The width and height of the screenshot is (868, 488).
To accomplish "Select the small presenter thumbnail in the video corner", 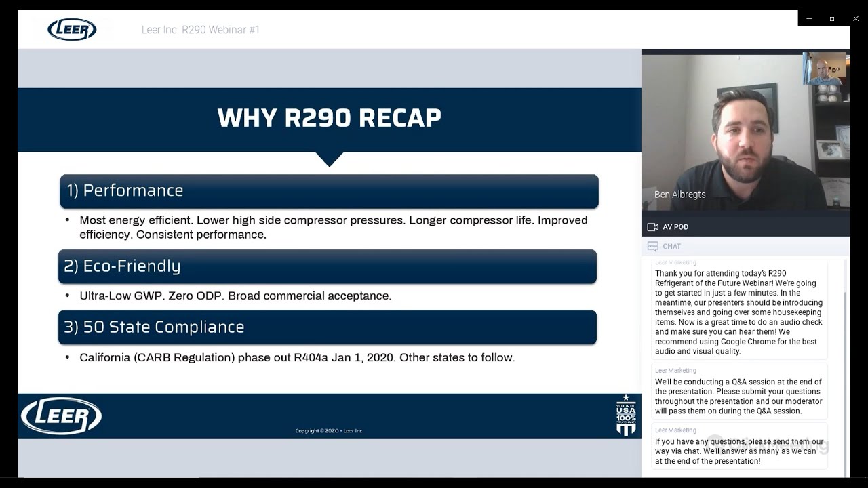I will pos(825,68).
